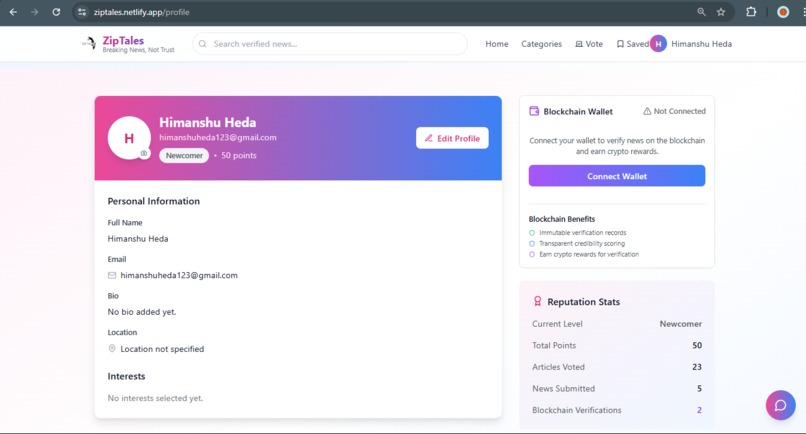
Task: Focus the Search verified news field
Action: point(330,44)
